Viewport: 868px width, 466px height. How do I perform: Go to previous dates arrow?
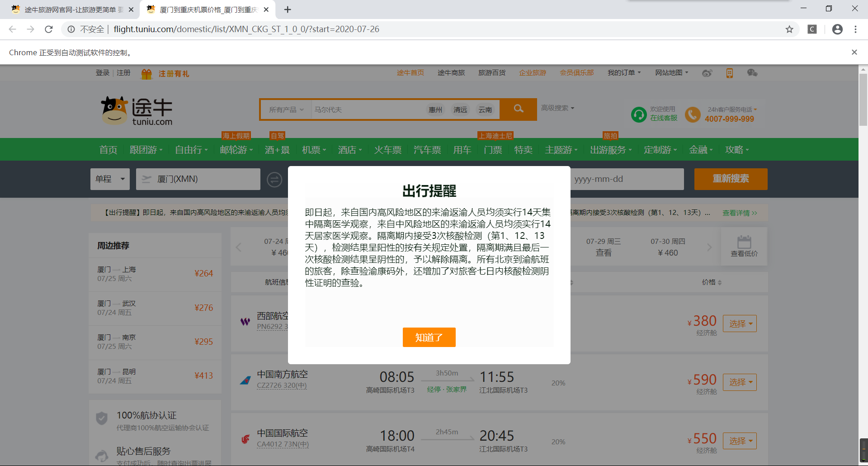[x=239, y=247]
